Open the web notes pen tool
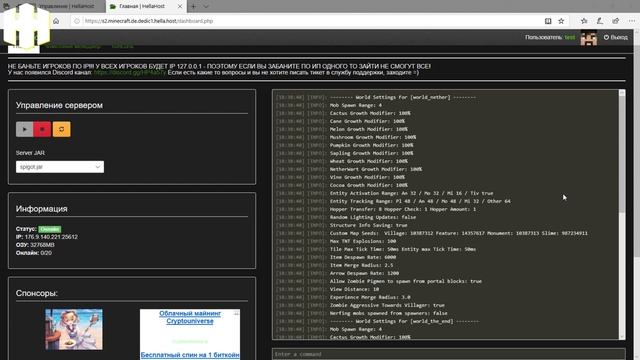 [600, 21]
